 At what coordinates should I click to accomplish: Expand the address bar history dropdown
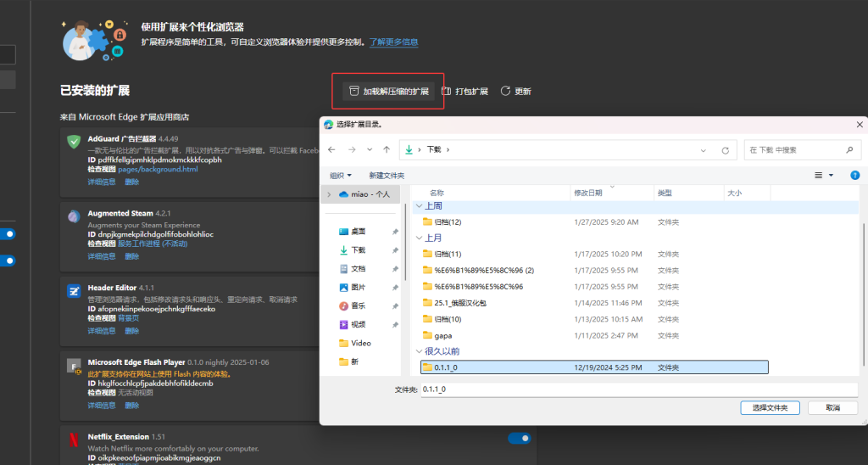coord(703,150)
